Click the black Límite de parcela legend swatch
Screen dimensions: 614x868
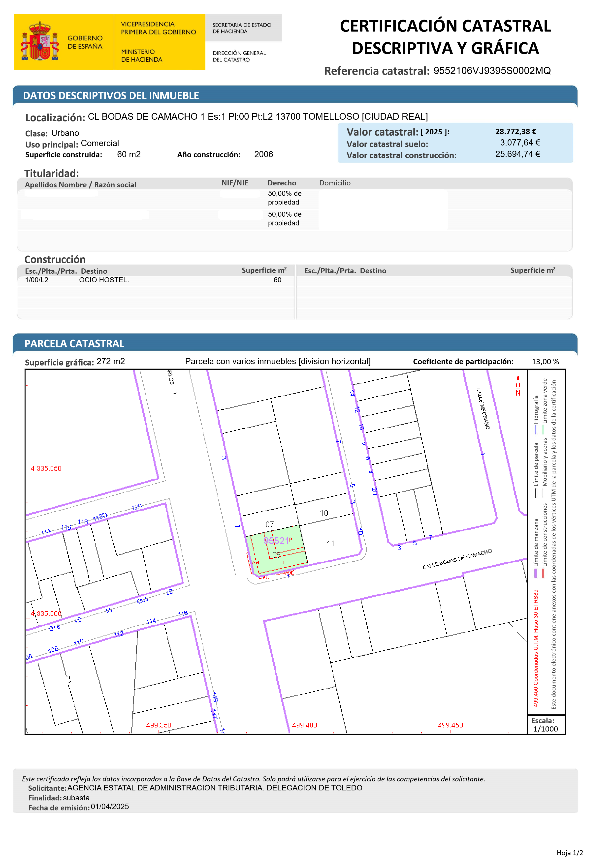(x=535, y=493)
